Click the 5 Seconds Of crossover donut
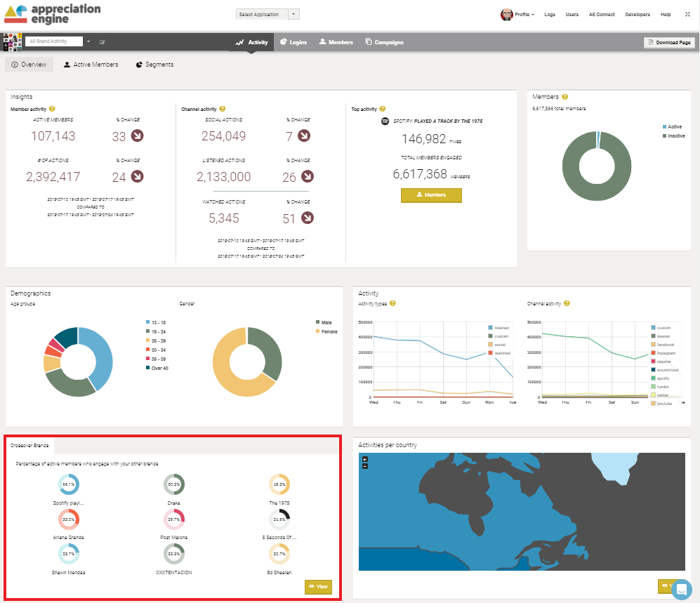 tap(279, 519)
